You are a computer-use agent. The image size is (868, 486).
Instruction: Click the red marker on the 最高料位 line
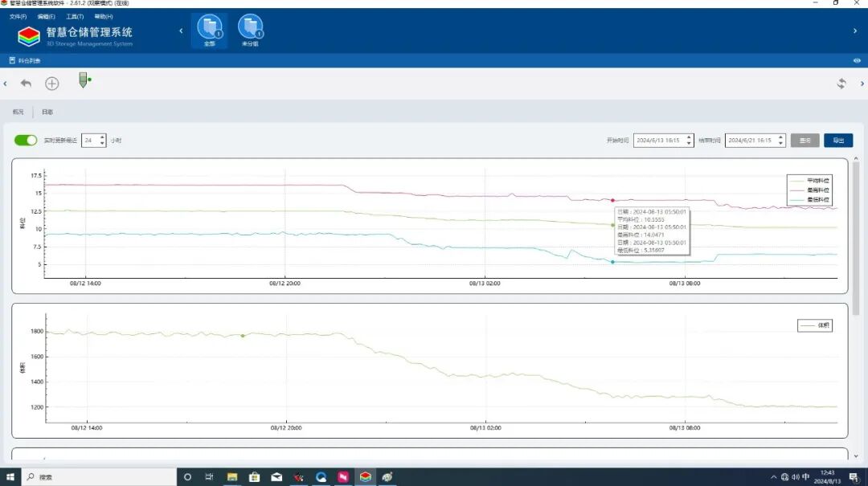coord(612,200)
